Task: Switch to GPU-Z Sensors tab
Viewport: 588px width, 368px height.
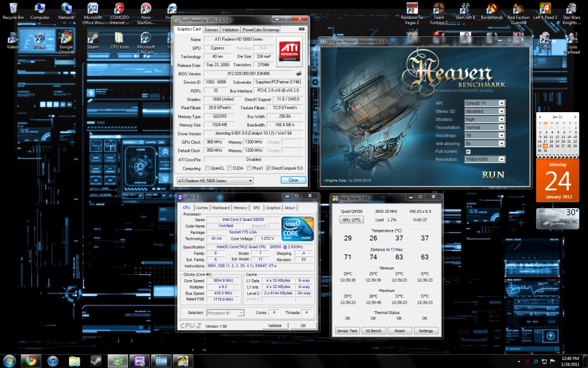Action: click(x=211, y=30)
